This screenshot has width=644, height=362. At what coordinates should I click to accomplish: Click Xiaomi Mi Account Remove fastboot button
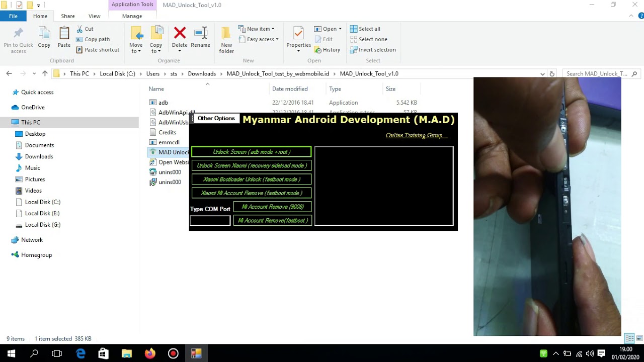[252, 193]
